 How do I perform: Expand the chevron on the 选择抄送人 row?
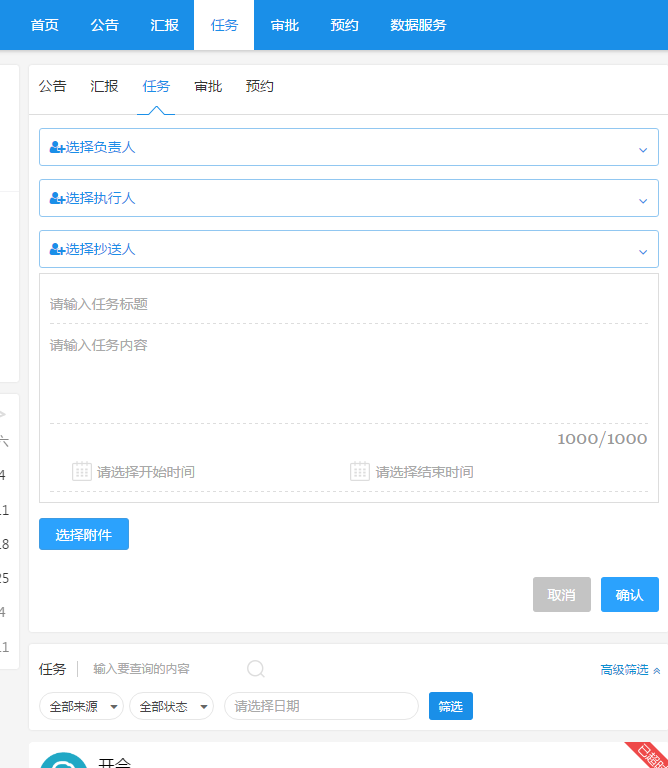[x=643, y=252]
